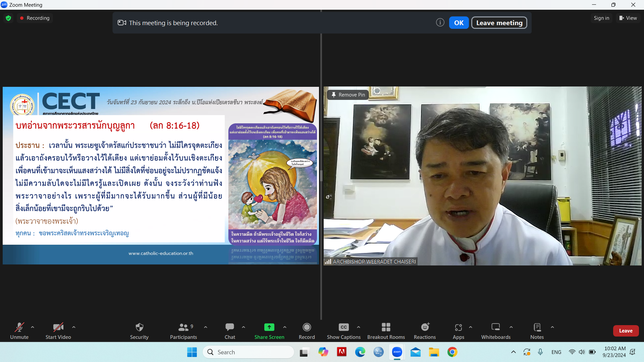Open the Zoom icon in taskbar
Image resolution: width=644 pixels, height=362 pixels.
[397, 352]
